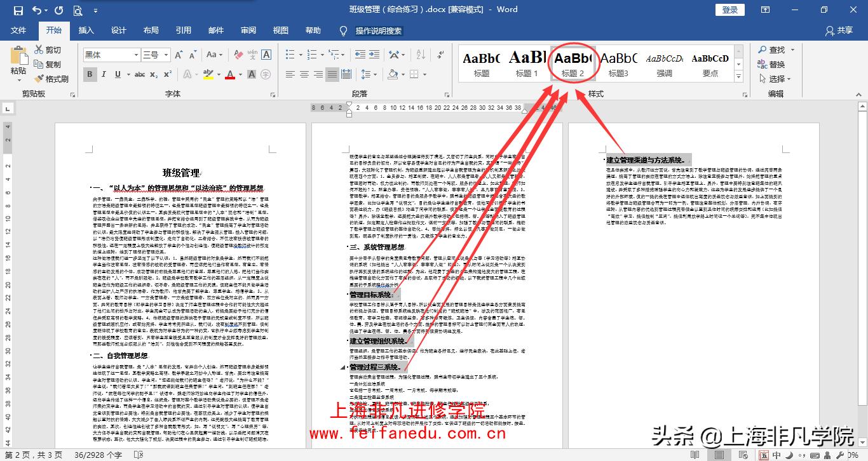Enable strikethrough formatting

pos(140,74)
